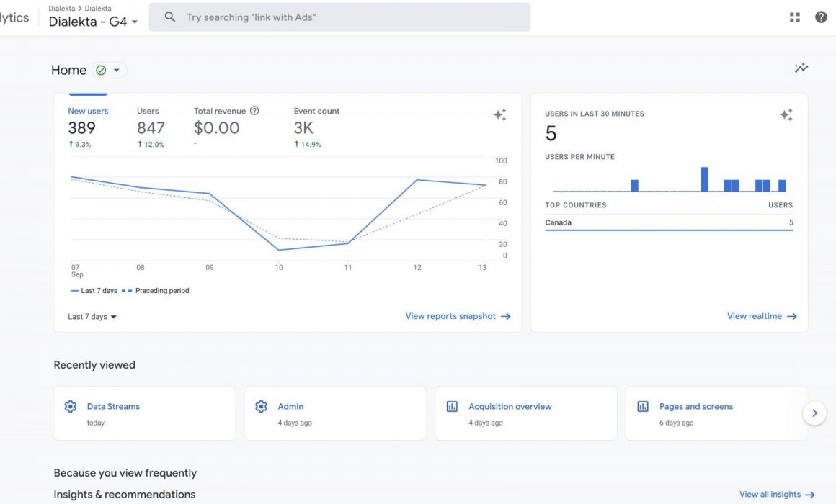
Task: Click the insights sparkline icon beside Home
Action: click(x=801, y=67)
